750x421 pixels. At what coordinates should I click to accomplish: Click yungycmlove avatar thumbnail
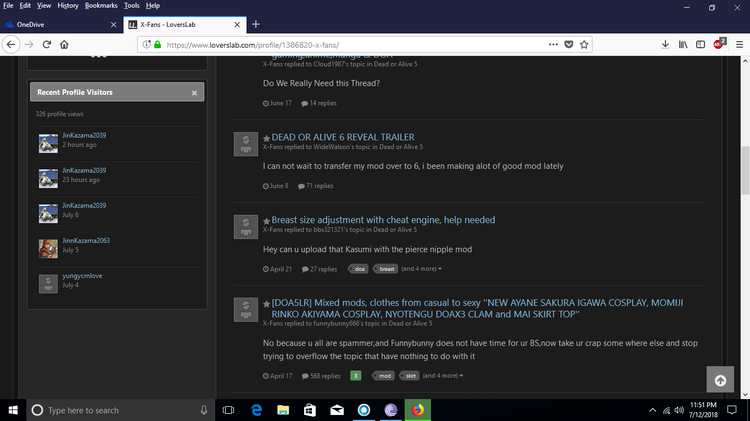click(48, 284)
